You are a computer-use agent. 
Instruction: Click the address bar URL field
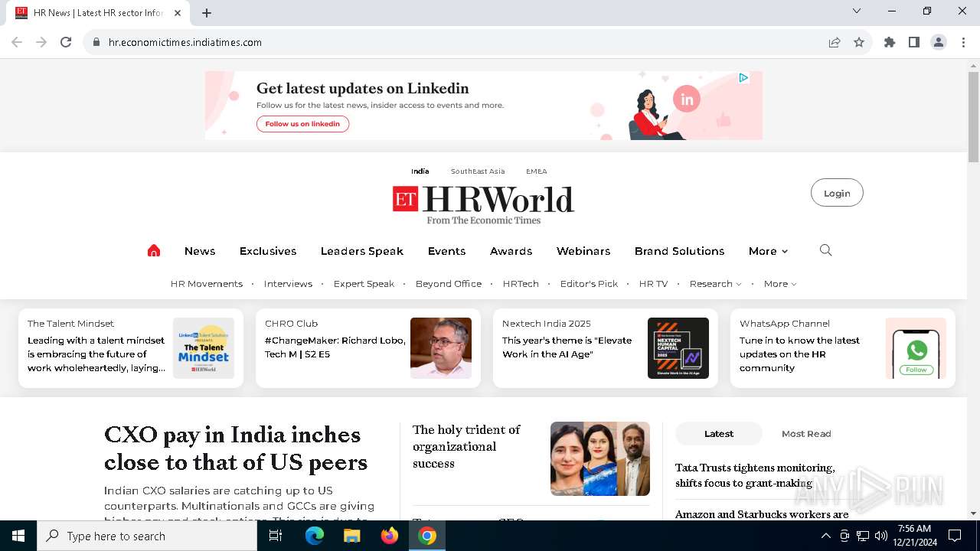coord(459,42)
